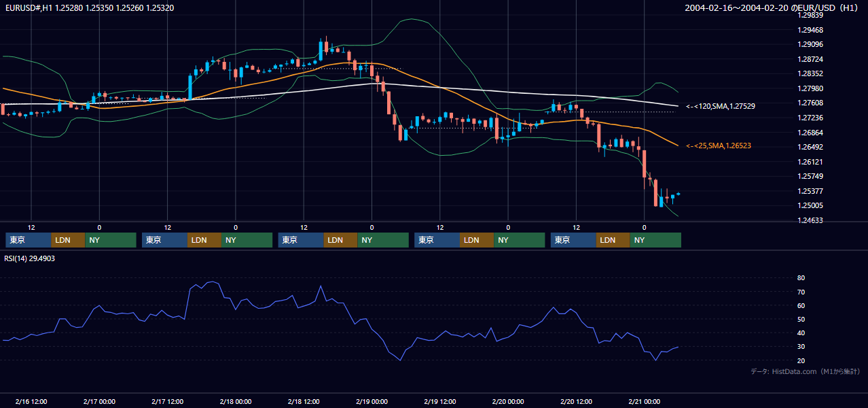The image size is (868, 408).
Task: Click price axis label 1.29839
Action: tap(810, 15)
